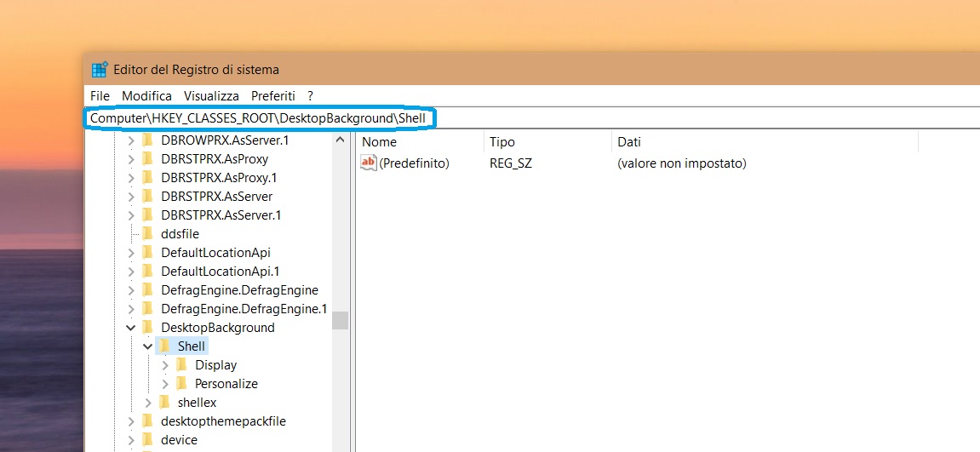Select the DBRSTPRX.AsServer.1 folder icon
The height and width of the screenshot is (452, 980).
[x=147, y=215]
